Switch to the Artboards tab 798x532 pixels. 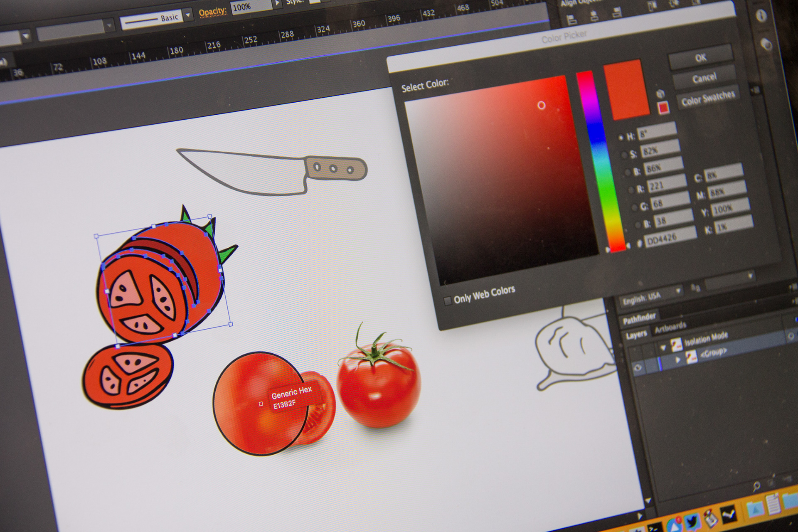pos(670,328)
